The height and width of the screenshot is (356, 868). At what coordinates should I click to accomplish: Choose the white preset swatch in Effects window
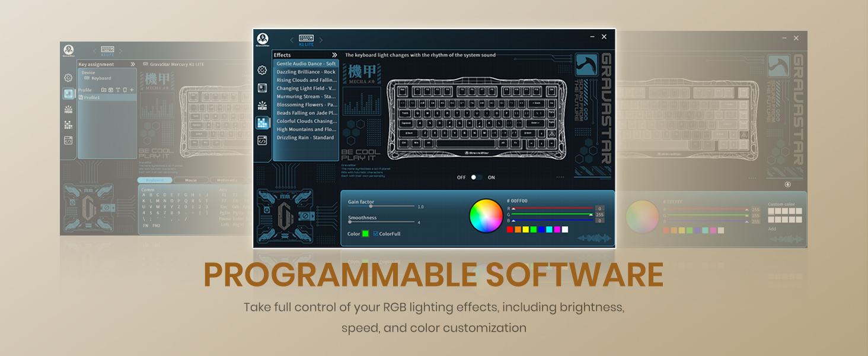coord(565,230)
